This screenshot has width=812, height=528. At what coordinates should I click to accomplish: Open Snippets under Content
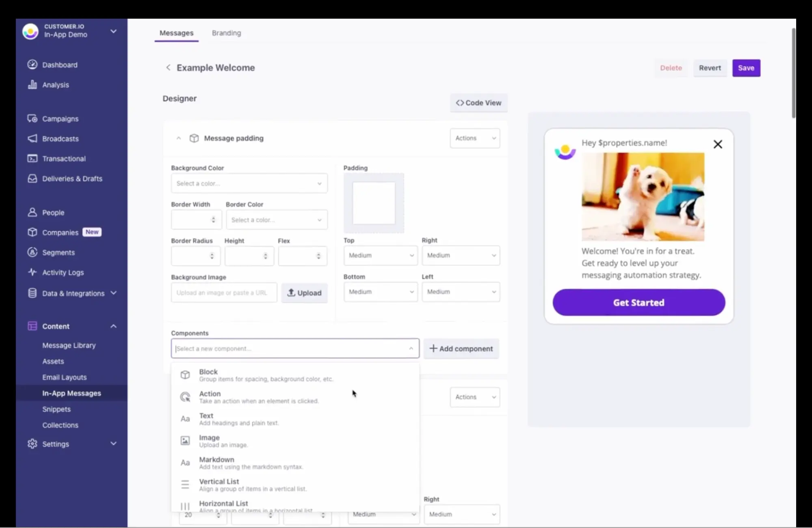(x=56, y=409)
